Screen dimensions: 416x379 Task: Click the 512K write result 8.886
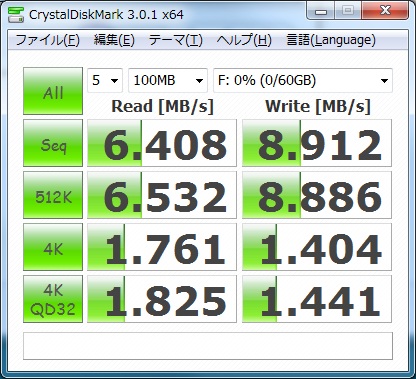point(317,195)
